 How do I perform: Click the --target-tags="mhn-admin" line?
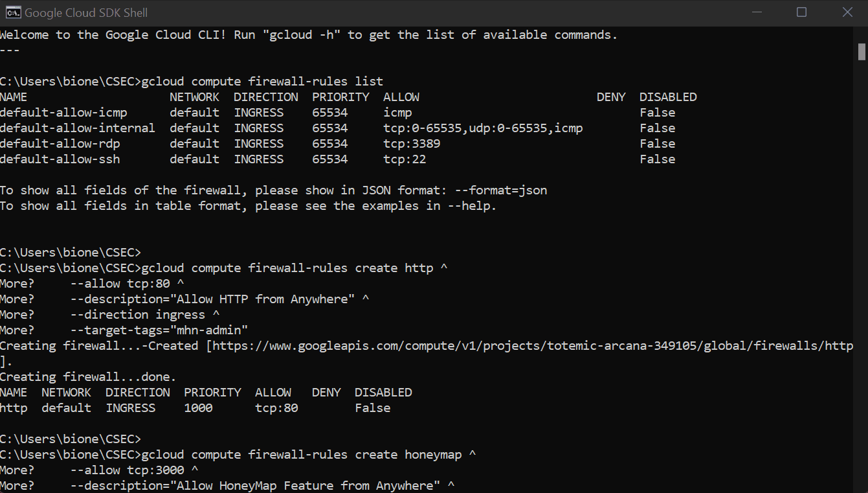(x=159, y=330)
